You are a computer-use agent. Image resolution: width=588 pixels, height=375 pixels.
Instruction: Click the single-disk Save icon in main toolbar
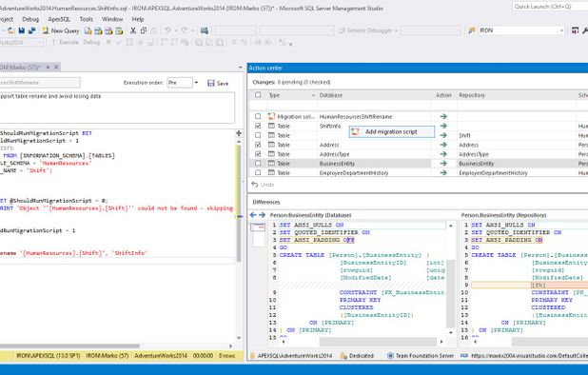click(x=22, y=30)
